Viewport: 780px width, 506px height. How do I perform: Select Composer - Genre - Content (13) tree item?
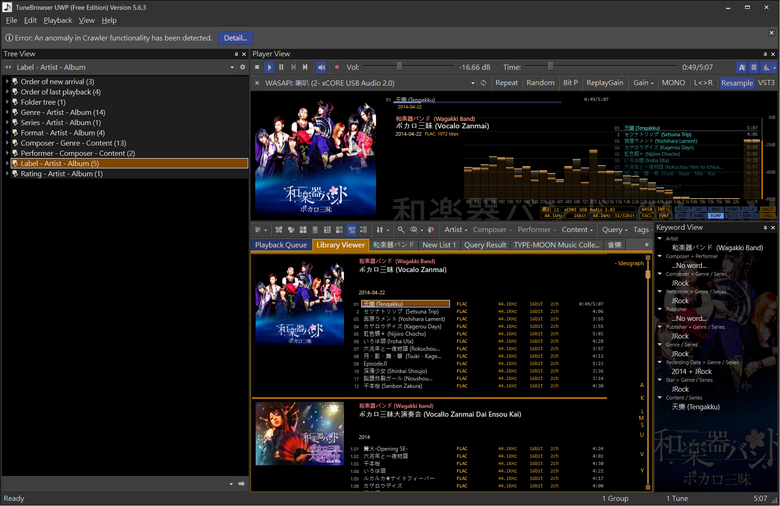tap(73, 143)
